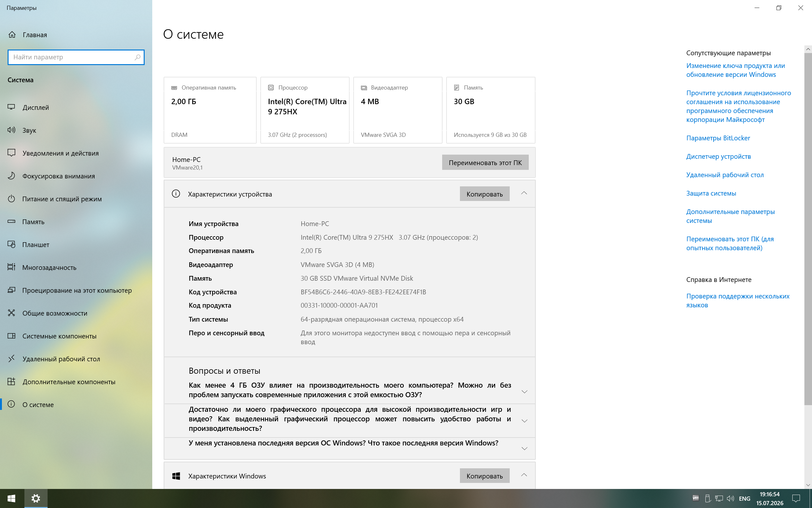Click the device ID BF54B6C6-2446-40A9-8EB3-FE242EE74F1B
The width and height of the screenshot is (812, 508).
tap(363, 292)
